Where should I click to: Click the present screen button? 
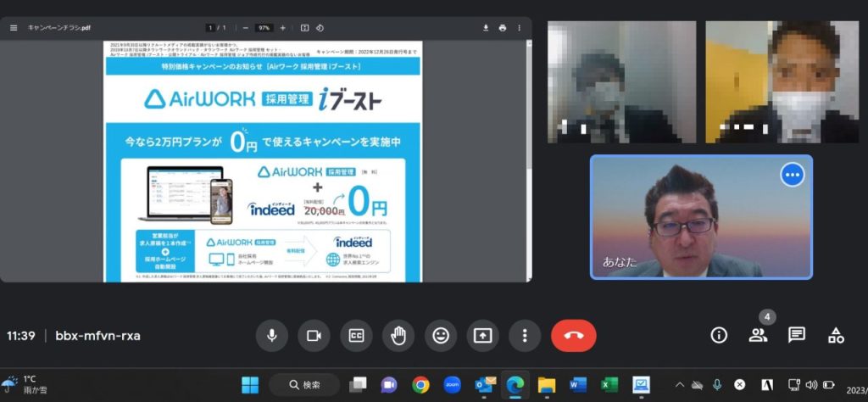pos(482,336)
